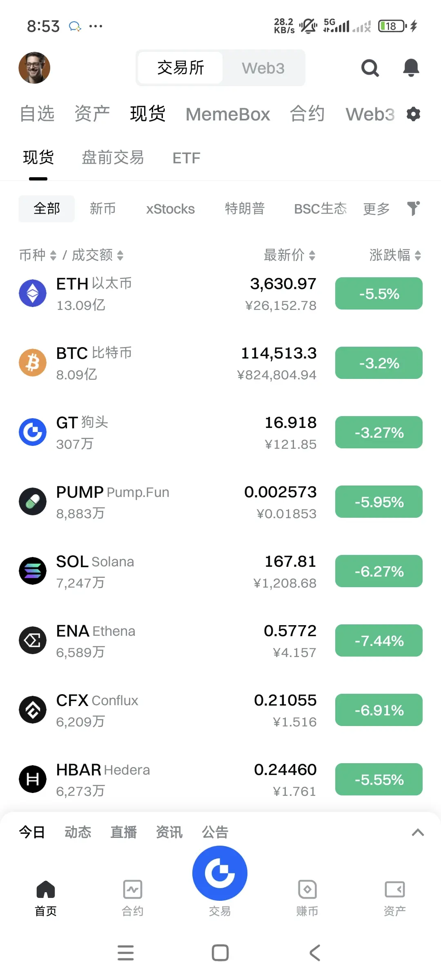The height and width of the screenshot is (980, 441).
Task: Open the search magnifier icon
Action: (370, 68)
